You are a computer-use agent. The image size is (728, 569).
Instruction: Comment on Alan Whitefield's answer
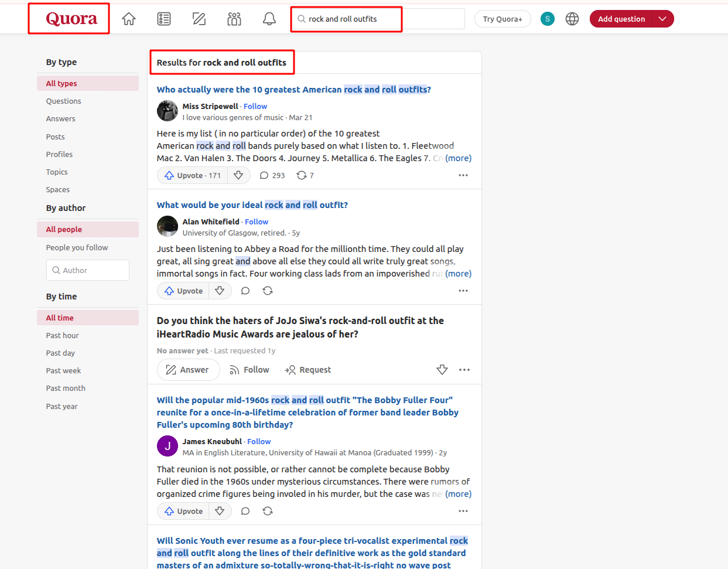tap(245, 291)
